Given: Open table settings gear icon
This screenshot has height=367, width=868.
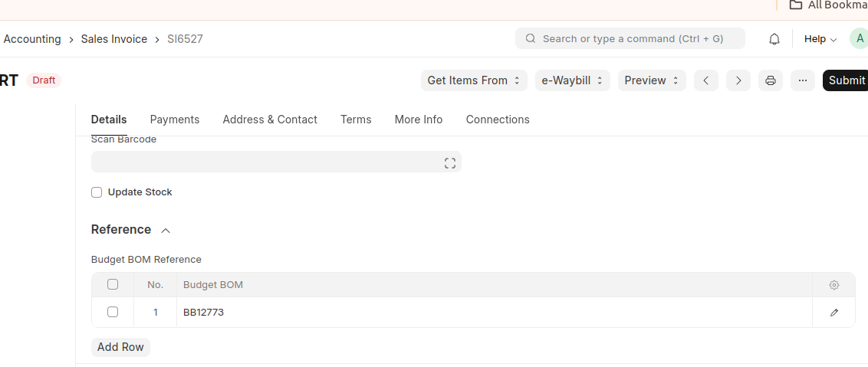Looking at the screenshot, I should [834, 285].
